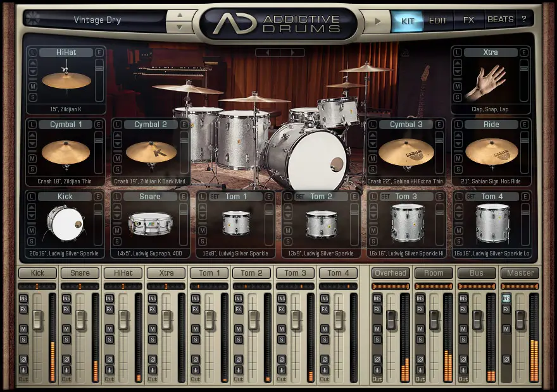Click the L load button on HiHat slot
This screenshot has width=557, height=392.
(x=33, y=52)
